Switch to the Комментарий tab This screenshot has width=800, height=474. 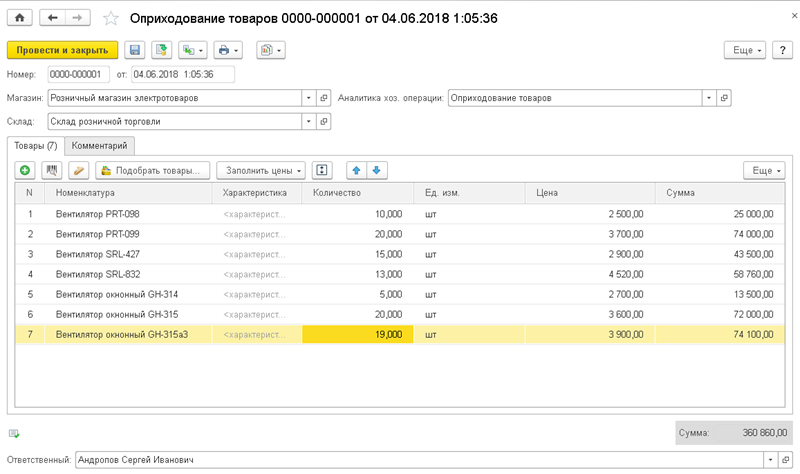pos(99,146)
